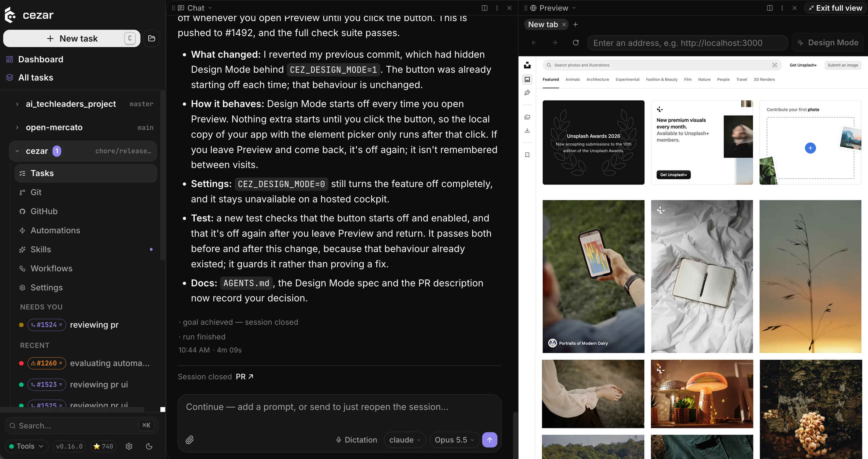
Task: Open the gear settings icon in bottom bar
Action: click(129, 446)
